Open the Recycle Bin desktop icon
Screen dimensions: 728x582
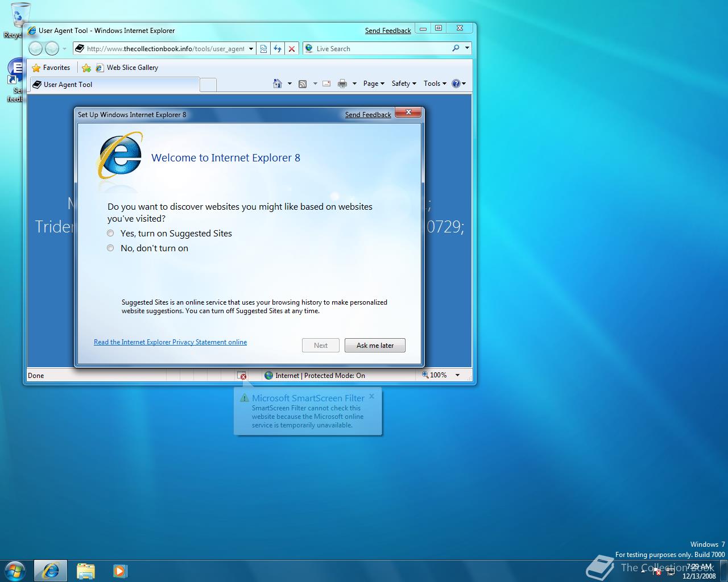pos(18,20)
